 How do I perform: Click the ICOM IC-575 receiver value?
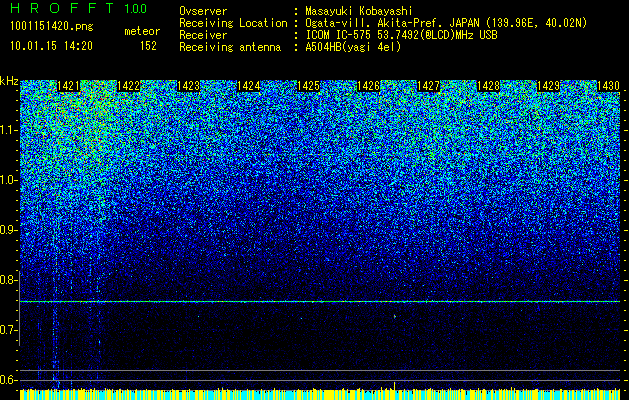[401, 35]
